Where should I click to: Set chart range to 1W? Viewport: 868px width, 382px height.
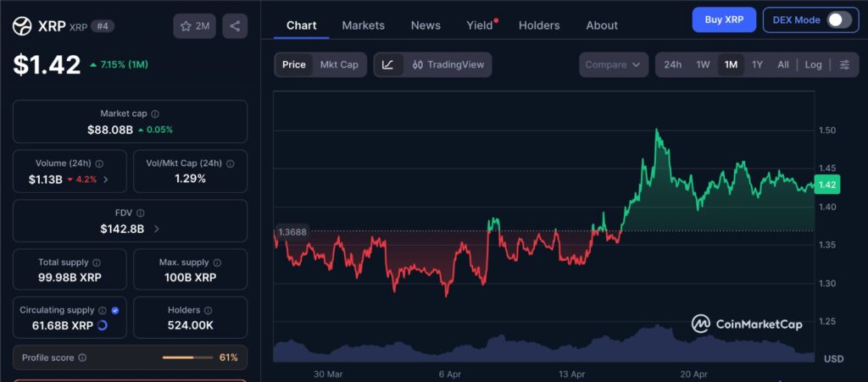click(x=703, y=64)
